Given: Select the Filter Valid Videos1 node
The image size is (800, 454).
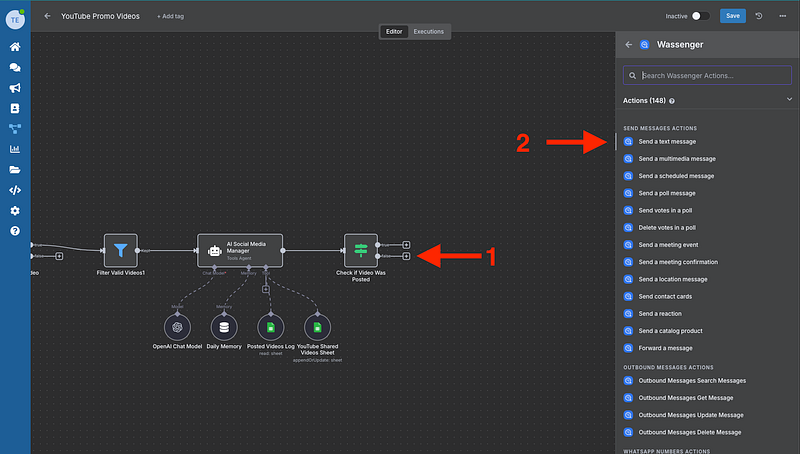Looking at the screenshot, I should 120,249.
